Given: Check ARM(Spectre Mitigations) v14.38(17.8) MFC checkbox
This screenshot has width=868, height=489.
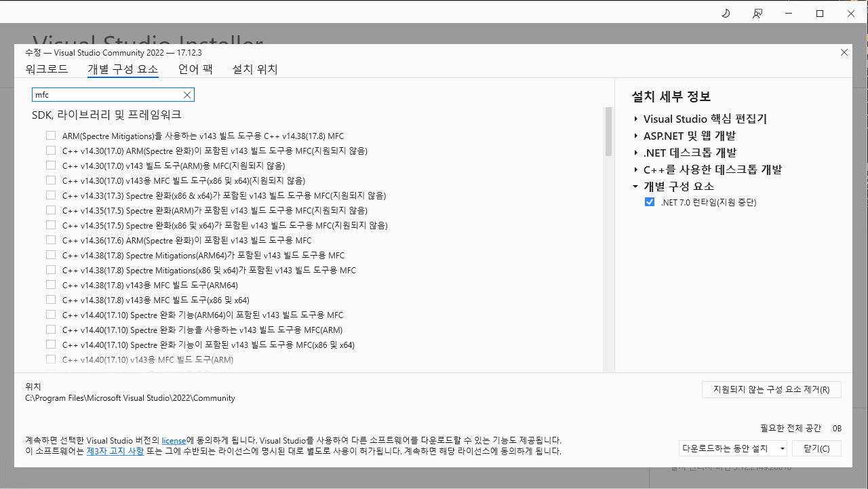Looking at the screenshot, I should pyautogui.click(x=51, y=136).
